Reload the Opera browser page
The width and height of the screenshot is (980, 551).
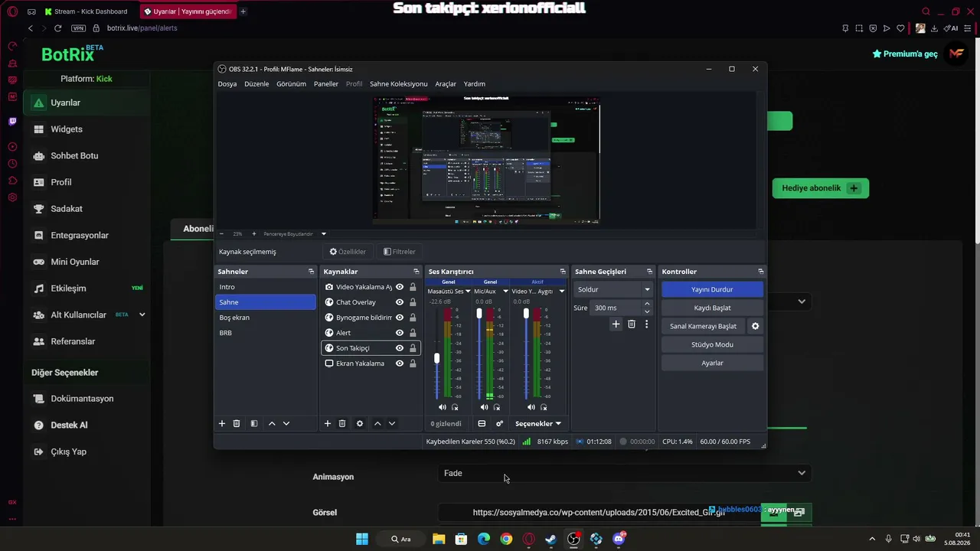(57, 28)
